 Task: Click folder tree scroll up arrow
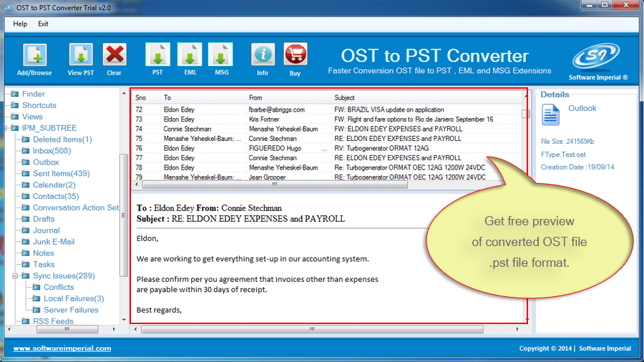pos(124,94)
